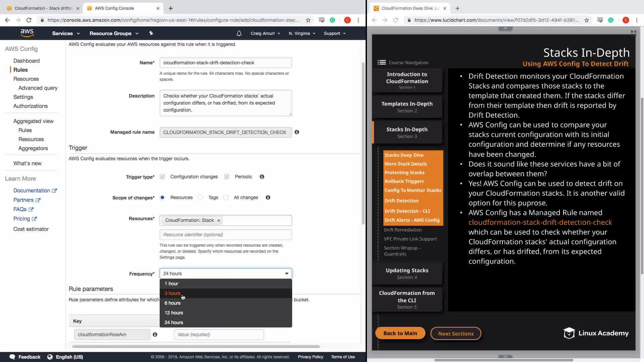Open the AWS notifications bell
Screen dimensions: 644x362
coord(239,33)
